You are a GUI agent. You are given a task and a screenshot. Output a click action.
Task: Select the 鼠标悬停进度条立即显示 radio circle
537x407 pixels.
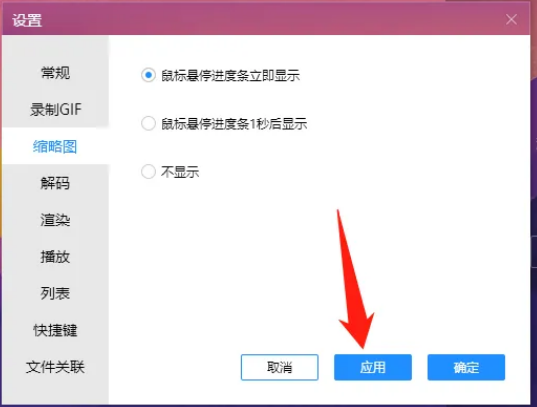tap(148, 75)
